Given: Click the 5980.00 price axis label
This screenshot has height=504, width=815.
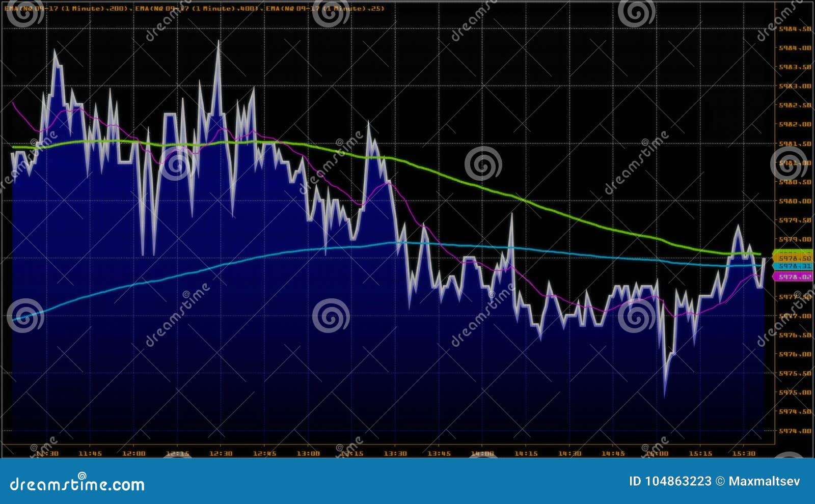Looking at the screenshot, I should (x=795, y=201).
